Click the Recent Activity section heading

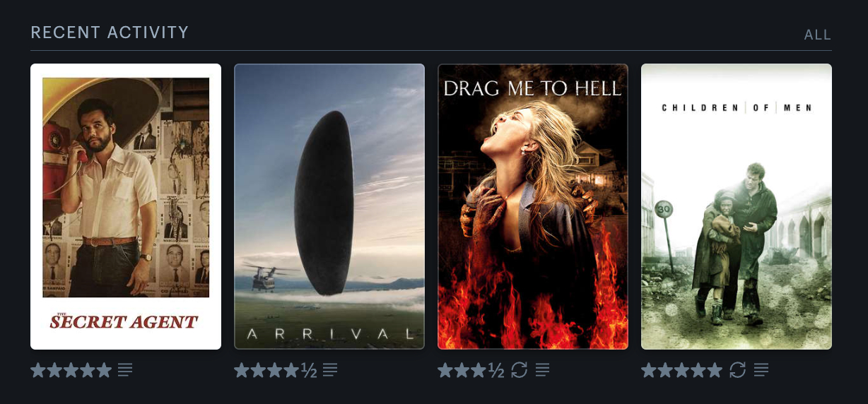tap(110, 32)
